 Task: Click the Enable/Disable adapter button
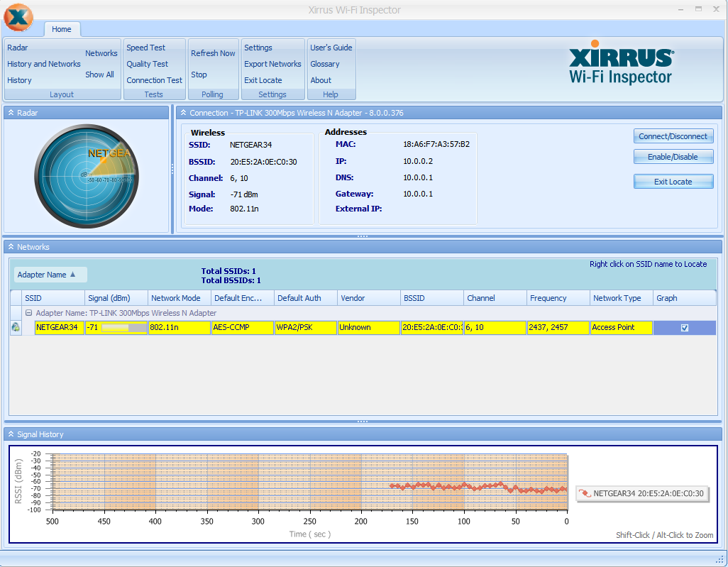673,157
